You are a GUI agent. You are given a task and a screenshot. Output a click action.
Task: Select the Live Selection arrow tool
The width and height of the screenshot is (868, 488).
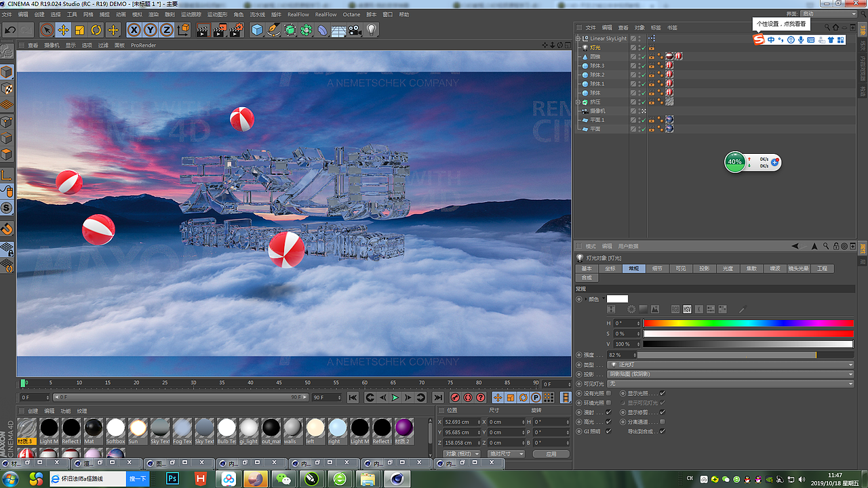(x=47, y=30)
